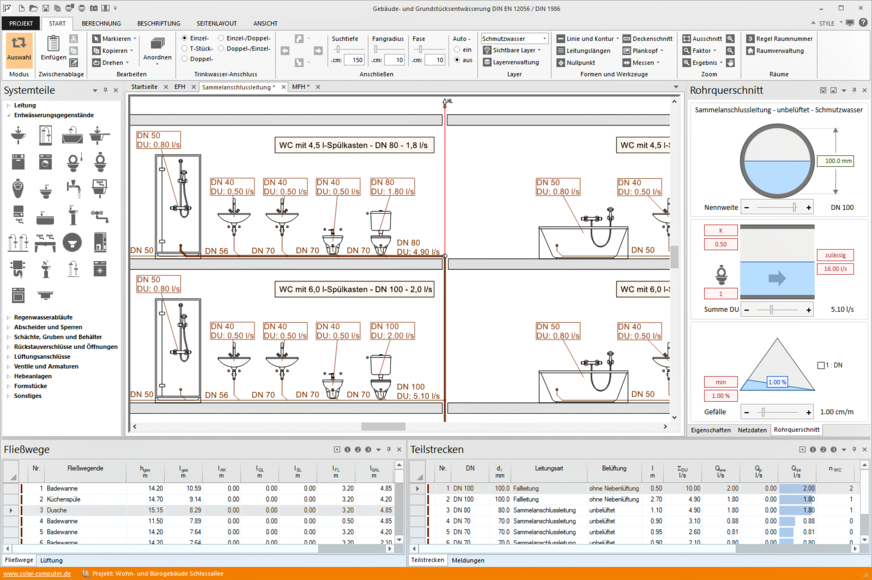Screen dimensions: 872x580
Task: Select the Auswahl mode tool
Action: click(x=19, y=48)
